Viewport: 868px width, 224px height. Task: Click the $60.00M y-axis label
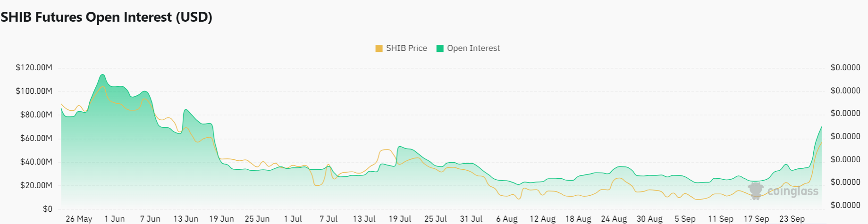pyautogui.click(x=36, y=138)
